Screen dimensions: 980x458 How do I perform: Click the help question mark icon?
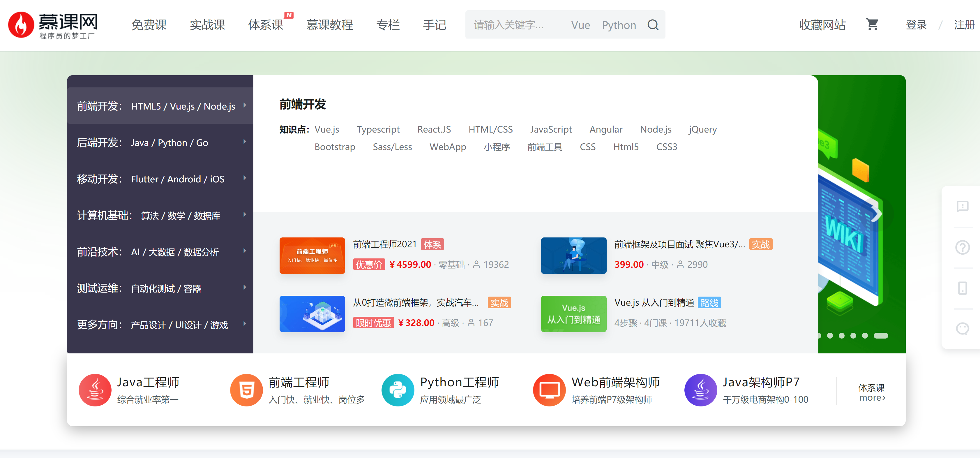(x=962, y=247)
